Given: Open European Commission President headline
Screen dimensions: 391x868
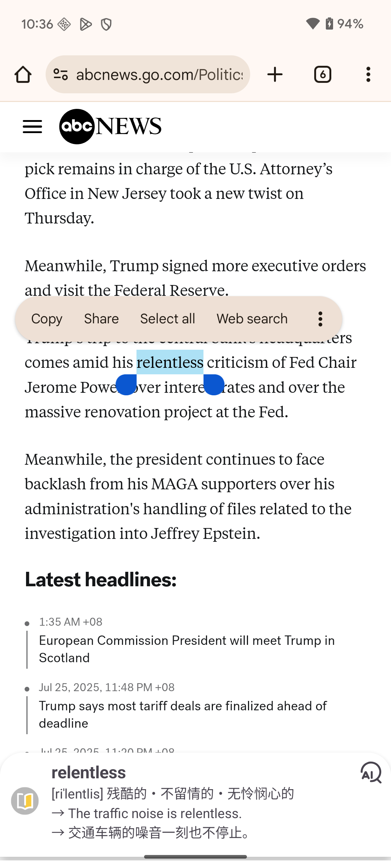Looking at the screenshot, I should (x=186, y=649).
